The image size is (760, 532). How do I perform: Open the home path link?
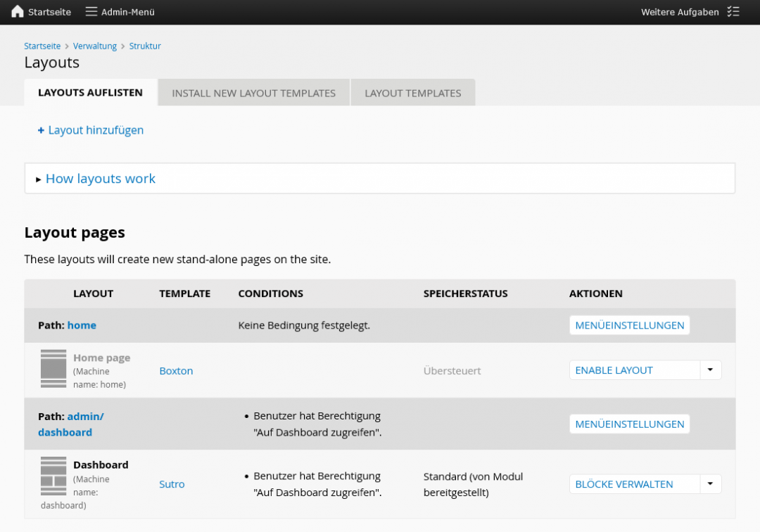pyautogui.click(x=82, y=325)
